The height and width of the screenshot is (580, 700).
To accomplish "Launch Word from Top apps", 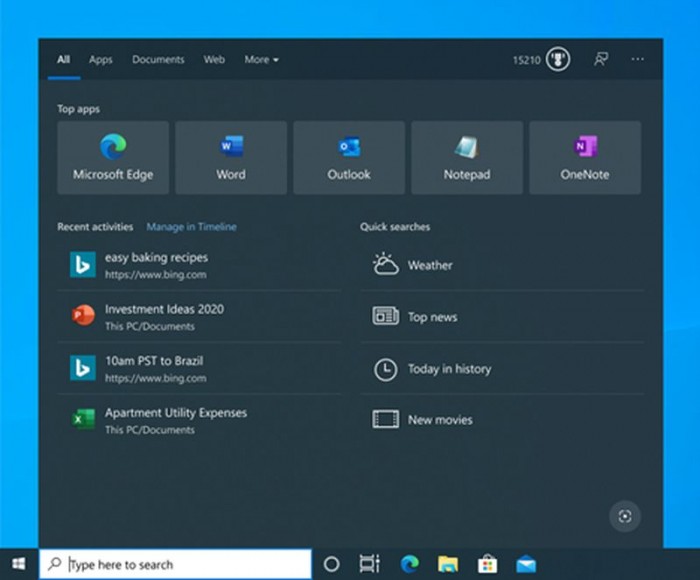I will click(231, 157).
